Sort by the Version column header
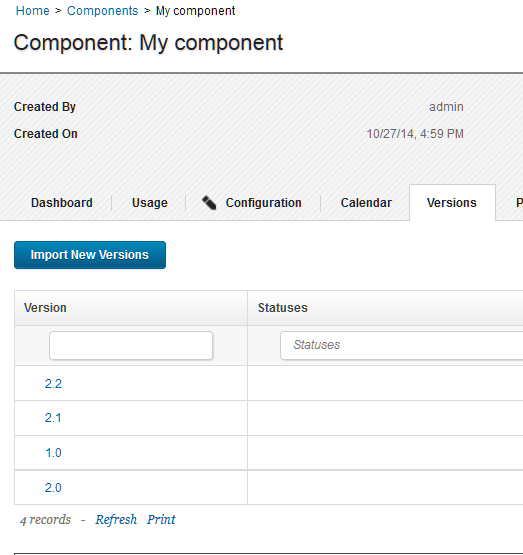The width and height of the screenshot is (523, 555). (x=45, y=308)
